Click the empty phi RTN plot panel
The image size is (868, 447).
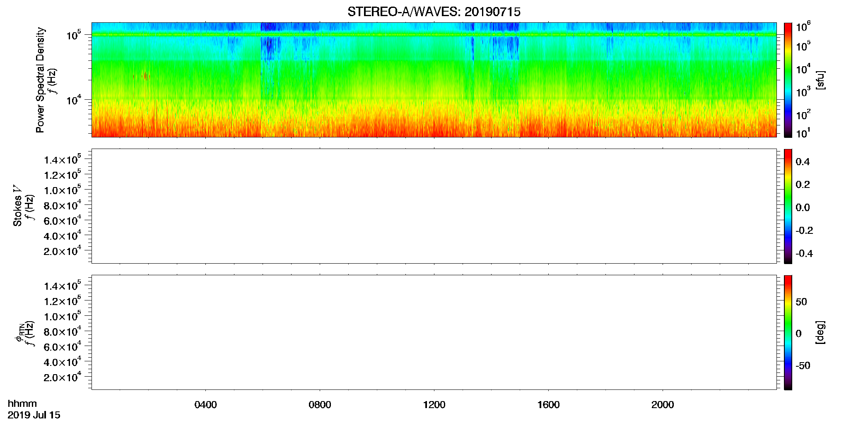coord(434,332)
